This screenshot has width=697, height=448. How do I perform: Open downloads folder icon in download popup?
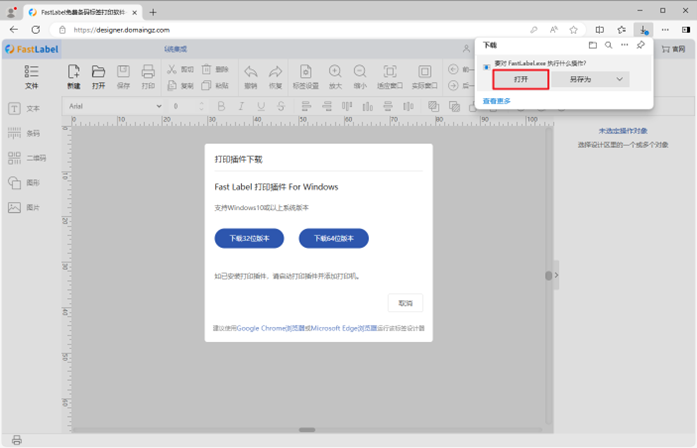pyautogui.click(x=592, y=46)
